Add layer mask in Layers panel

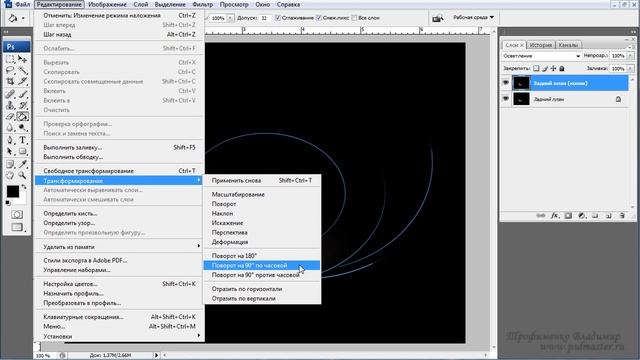click(x=568, y=216)
